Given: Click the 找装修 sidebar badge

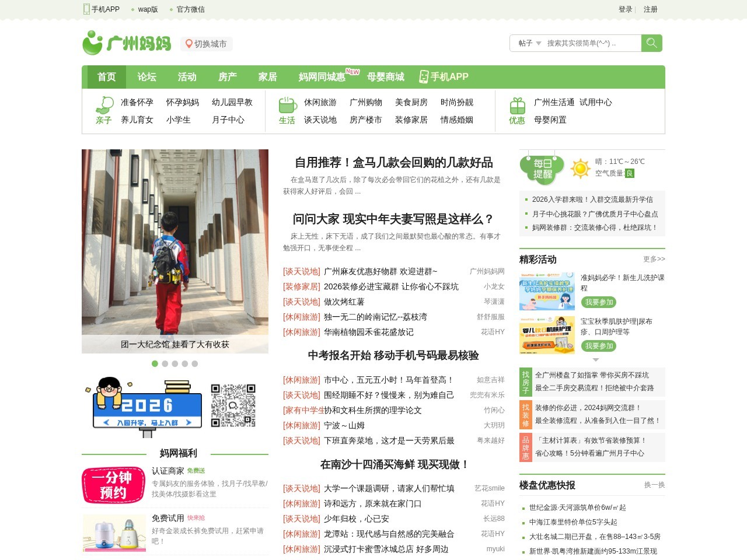Looking at the screenshot, I should click(x=525, y=414).
